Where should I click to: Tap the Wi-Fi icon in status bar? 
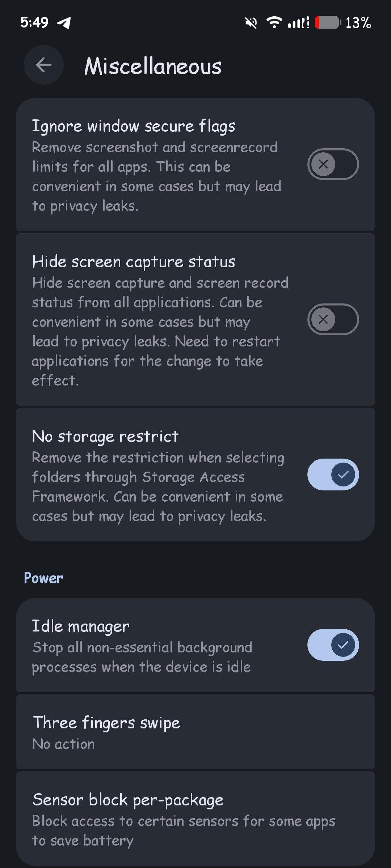[274, 22]
